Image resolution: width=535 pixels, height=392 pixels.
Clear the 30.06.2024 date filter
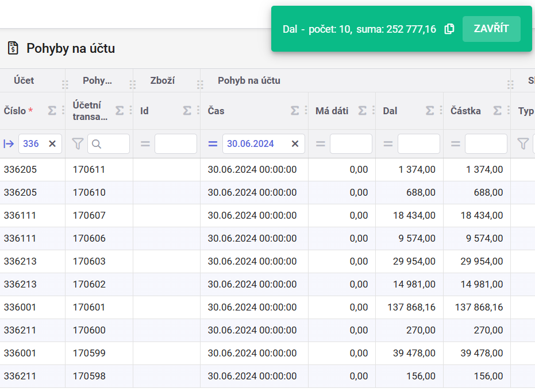(295, 144)
